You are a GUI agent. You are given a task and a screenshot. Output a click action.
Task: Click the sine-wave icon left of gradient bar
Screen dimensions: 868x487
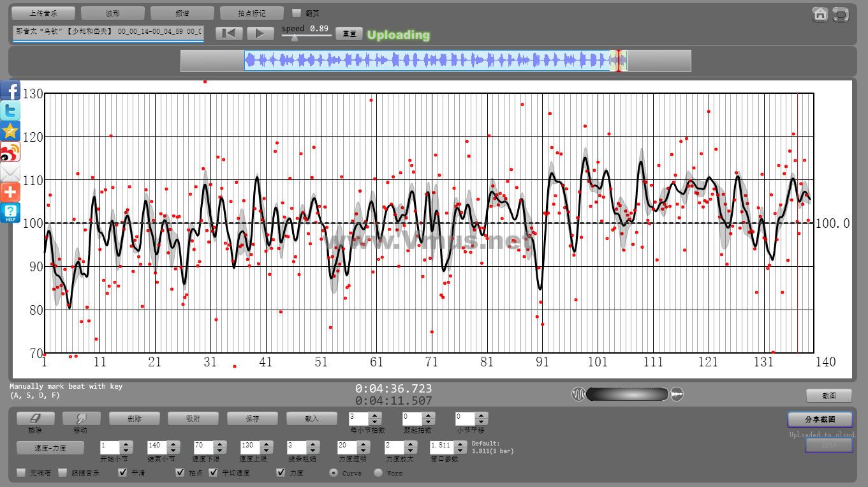(x=578, y=394)
